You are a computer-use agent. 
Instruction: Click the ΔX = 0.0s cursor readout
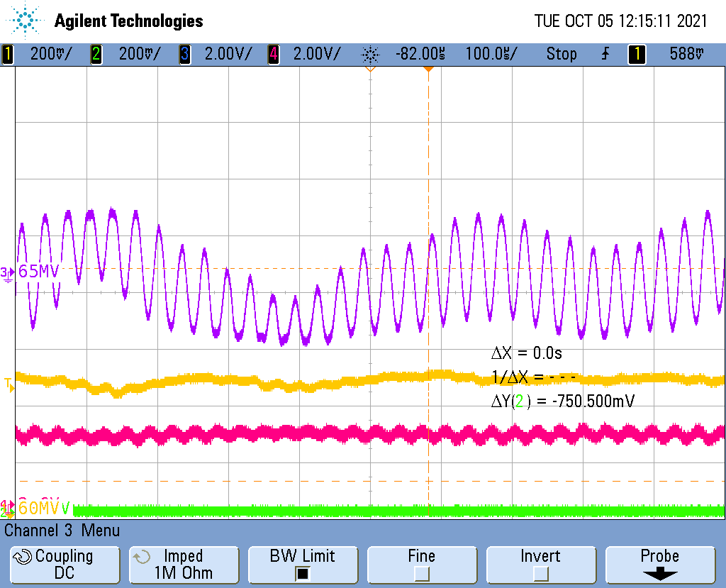[x=527, y=353]
